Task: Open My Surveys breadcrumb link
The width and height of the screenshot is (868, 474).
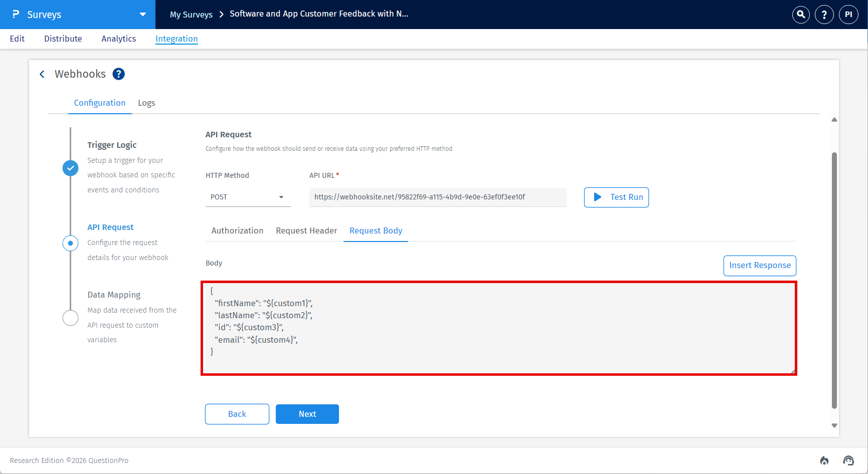Action: coord(191,15)
